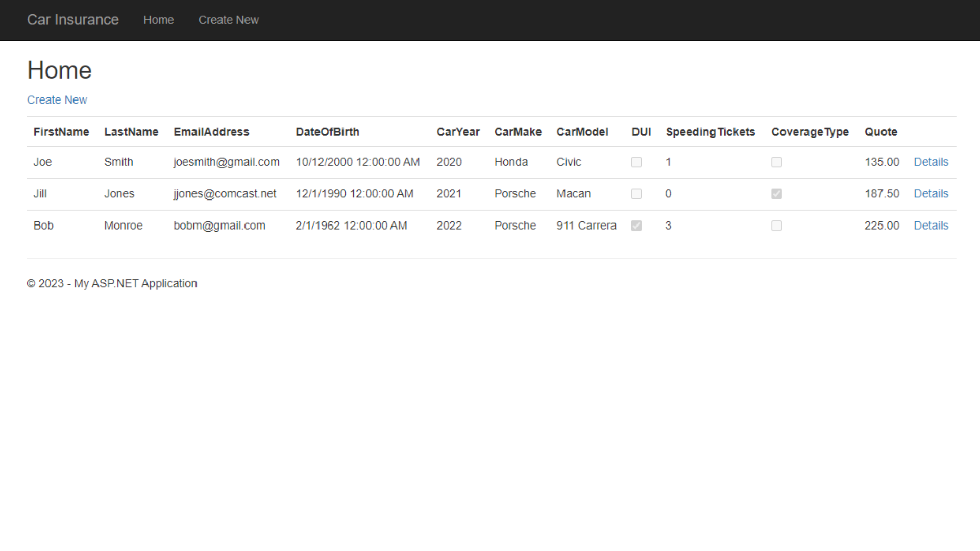Viewport: 980px width, 551px height.
Task: Click date 2/1/1962 12:00:00 AM
Action: (x=351, y=226)
